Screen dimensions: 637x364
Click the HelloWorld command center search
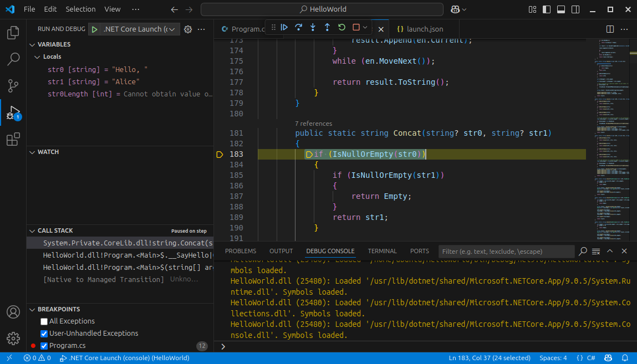coord(322,9)
